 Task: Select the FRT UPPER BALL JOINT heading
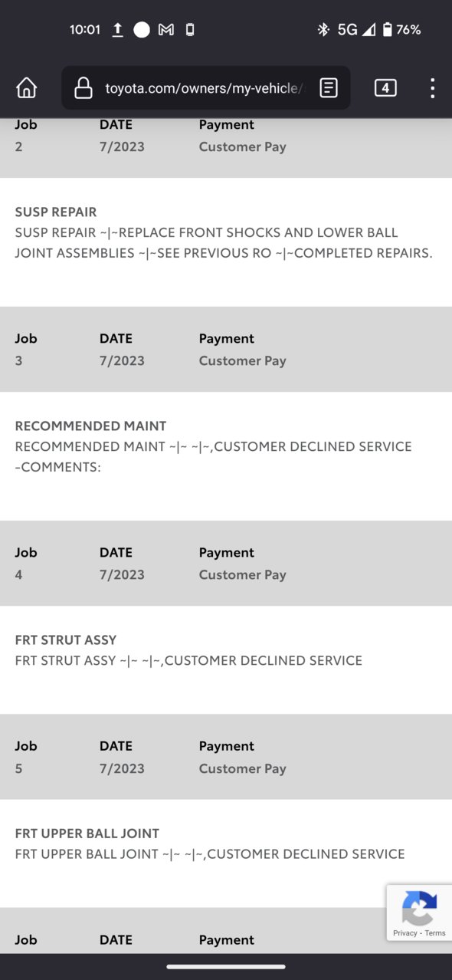pyautogui.click(x=87, y=833)
